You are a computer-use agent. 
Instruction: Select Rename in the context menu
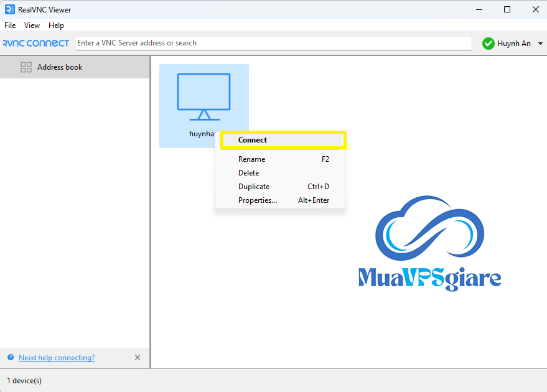[x=251, y=159]
